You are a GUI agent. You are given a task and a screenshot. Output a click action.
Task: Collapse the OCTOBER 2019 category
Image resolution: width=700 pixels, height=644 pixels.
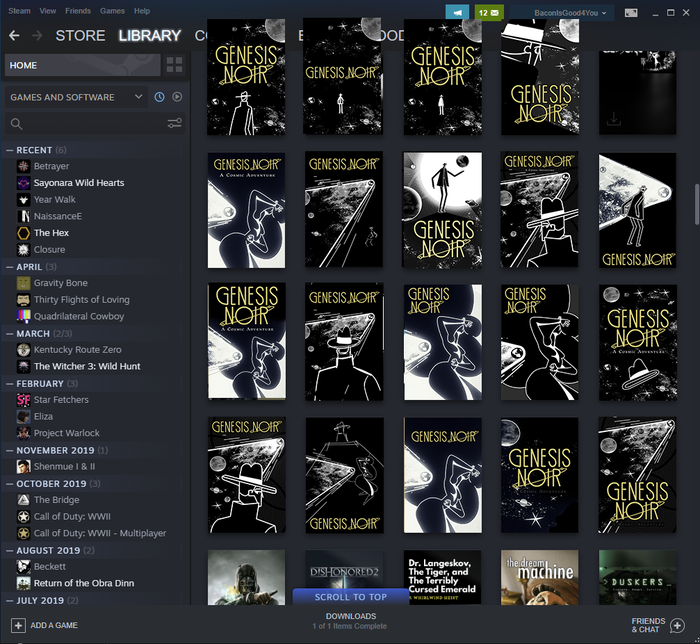coord(9,484)
